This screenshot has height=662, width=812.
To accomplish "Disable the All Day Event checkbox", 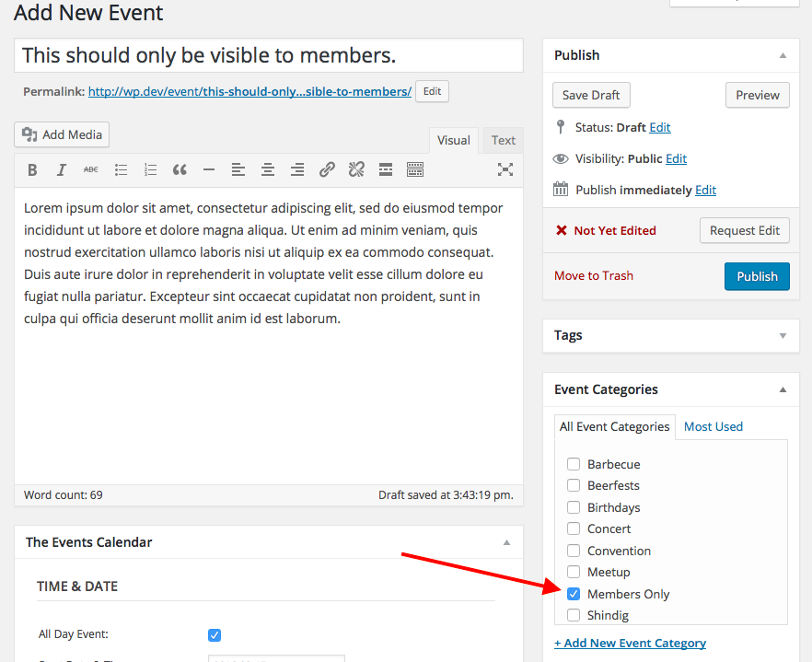I will [x=215, y=634].
